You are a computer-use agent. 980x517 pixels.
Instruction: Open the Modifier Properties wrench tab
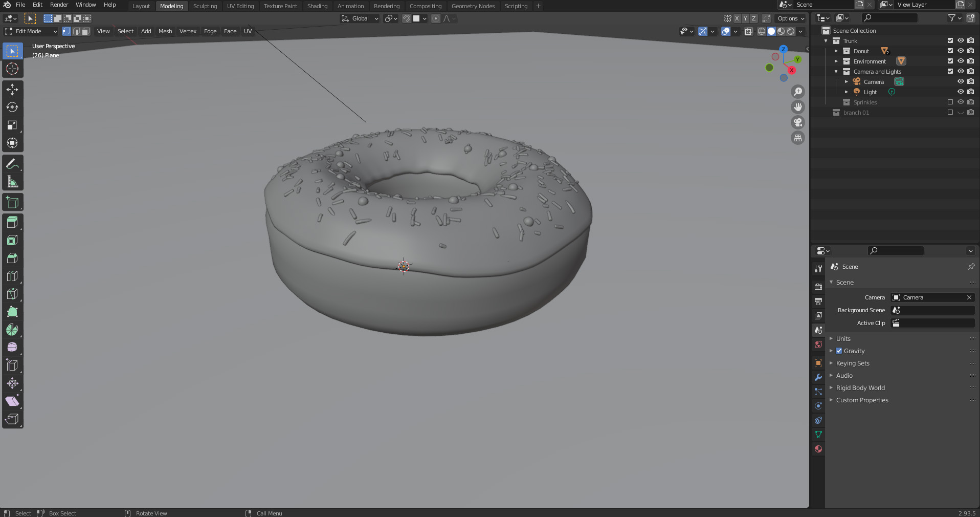click(818, 377)
